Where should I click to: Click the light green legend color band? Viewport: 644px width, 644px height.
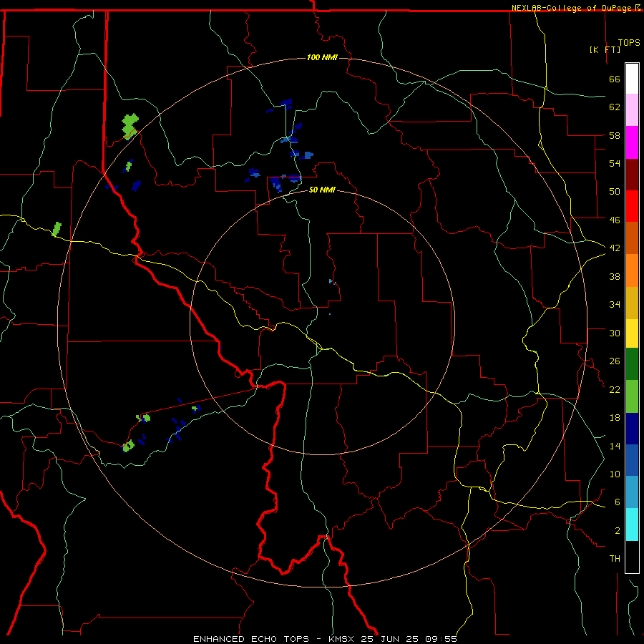coord(632,396)
